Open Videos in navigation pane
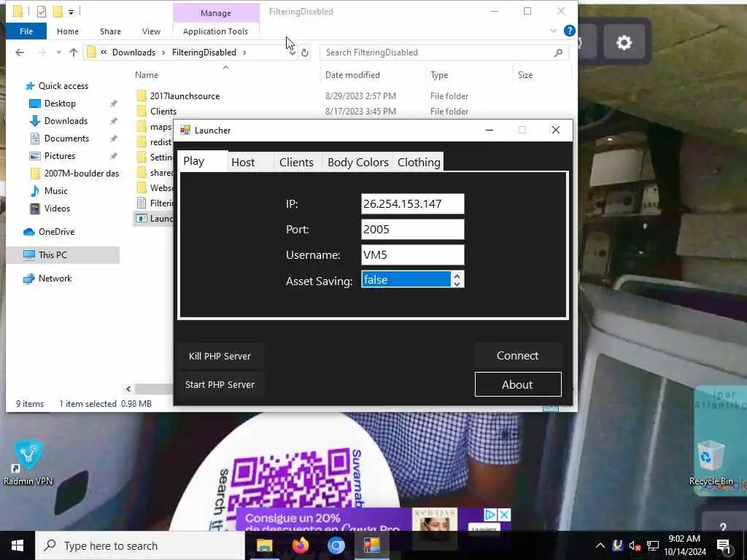 (x=57, y=208)
